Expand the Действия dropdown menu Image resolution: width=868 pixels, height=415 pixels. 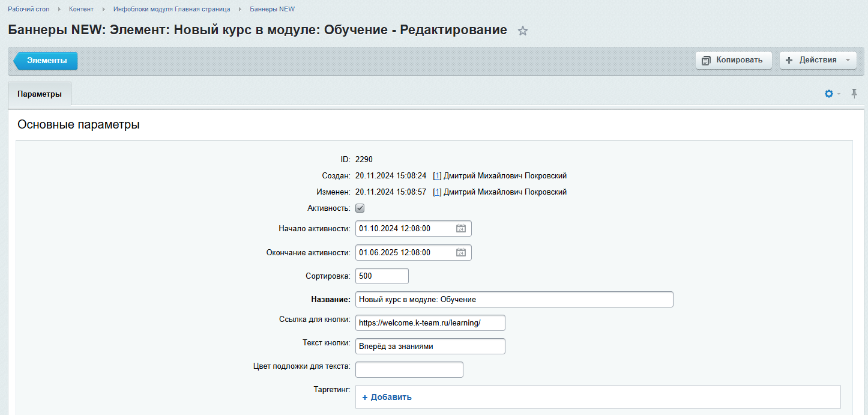pos(818,60)
